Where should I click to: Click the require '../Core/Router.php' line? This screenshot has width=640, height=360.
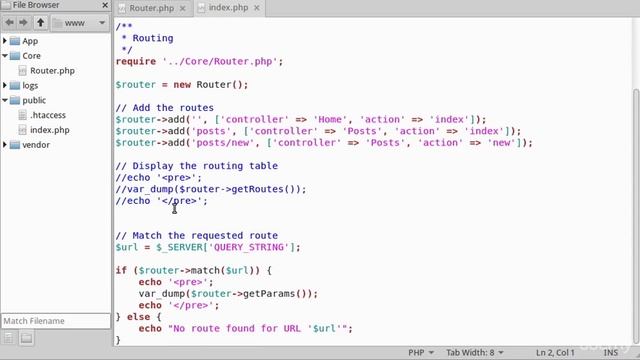(199, 62)
